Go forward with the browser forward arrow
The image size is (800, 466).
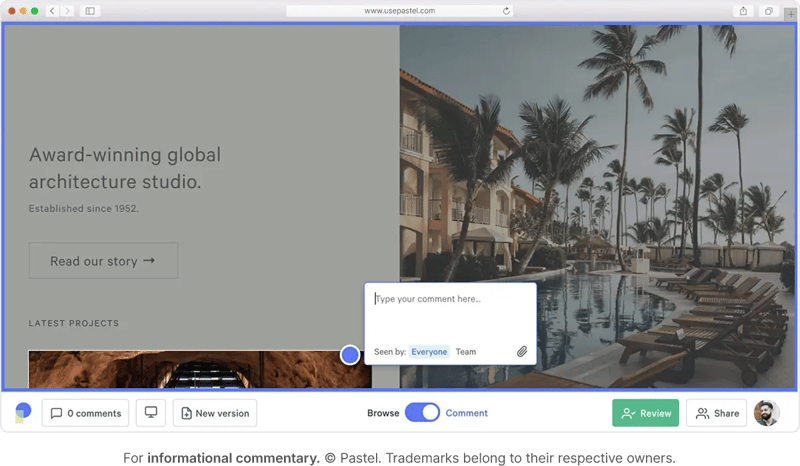point(67,11)
